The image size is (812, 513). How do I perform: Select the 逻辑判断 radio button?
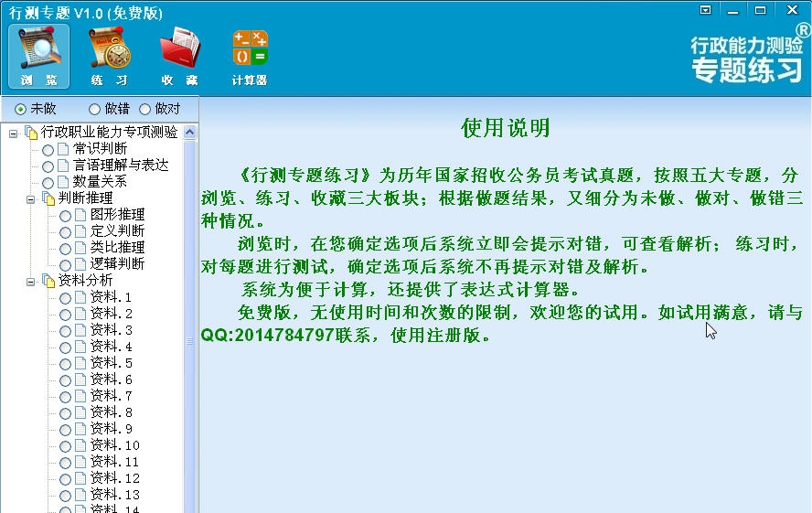(x=65, y=265)
